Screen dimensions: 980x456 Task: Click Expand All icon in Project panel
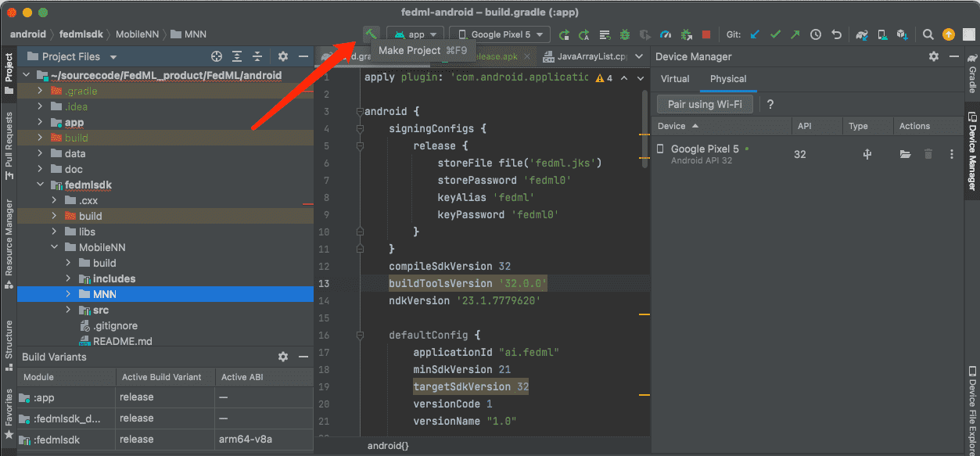point(237,56)
